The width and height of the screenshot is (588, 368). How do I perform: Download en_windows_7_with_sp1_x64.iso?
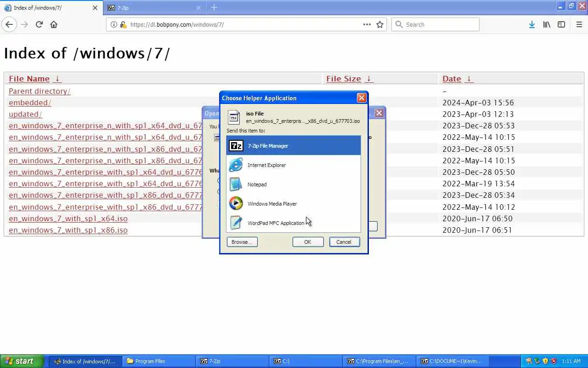68,218
